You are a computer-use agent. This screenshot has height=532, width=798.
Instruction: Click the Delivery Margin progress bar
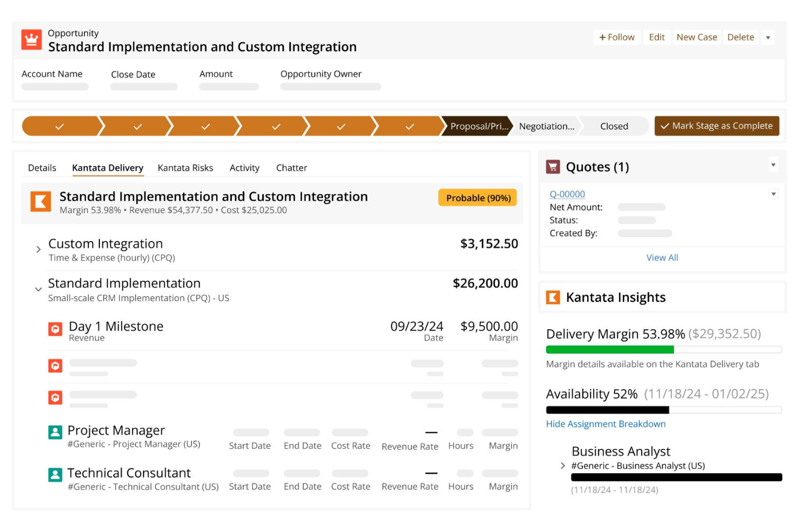664,349
